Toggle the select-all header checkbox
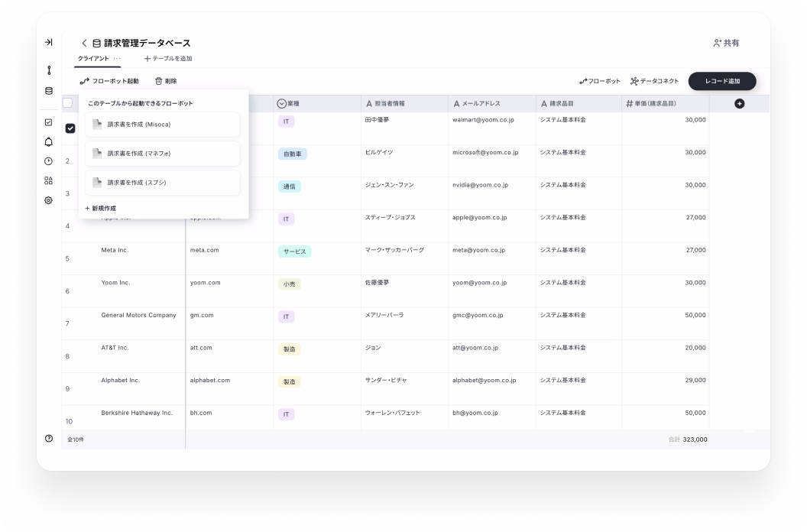807x532 pixels. [68, 103]
